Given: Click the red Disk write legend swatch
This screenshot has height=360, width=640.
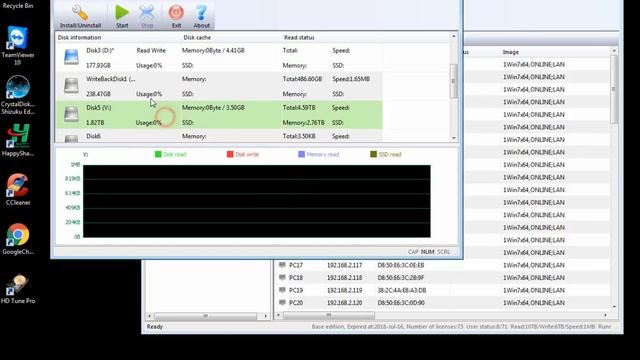Looking at the screenshot, I should pos(230,154).
